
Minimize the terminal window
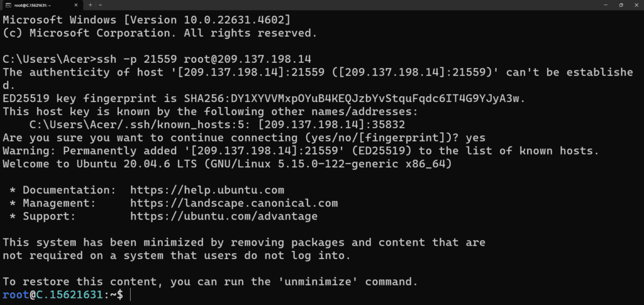coord(606,5)
